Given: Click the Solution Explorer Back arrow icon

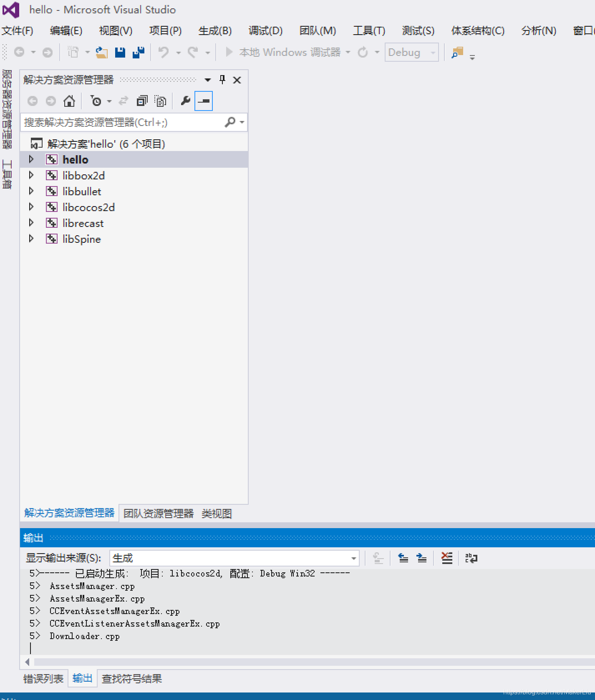Looking at the screenshot, I should point(33,101).
